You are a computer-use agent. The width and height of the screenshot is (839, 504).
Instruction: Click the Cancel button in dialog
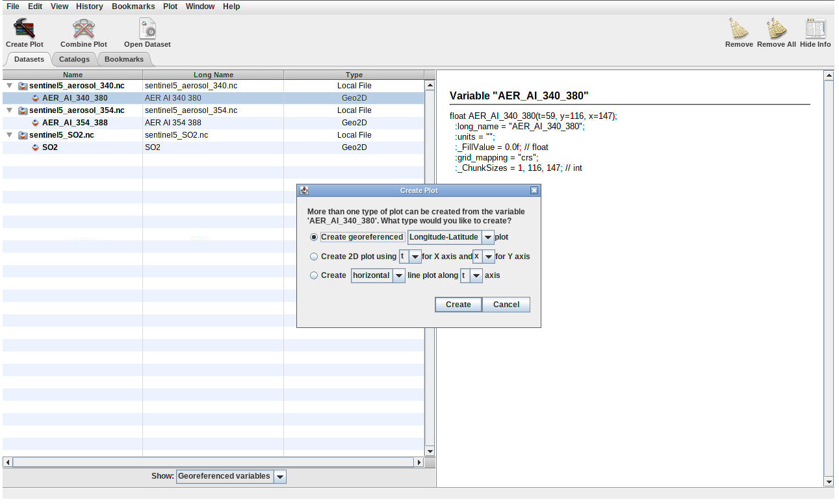pyautogui.click(x=506, y=305)
